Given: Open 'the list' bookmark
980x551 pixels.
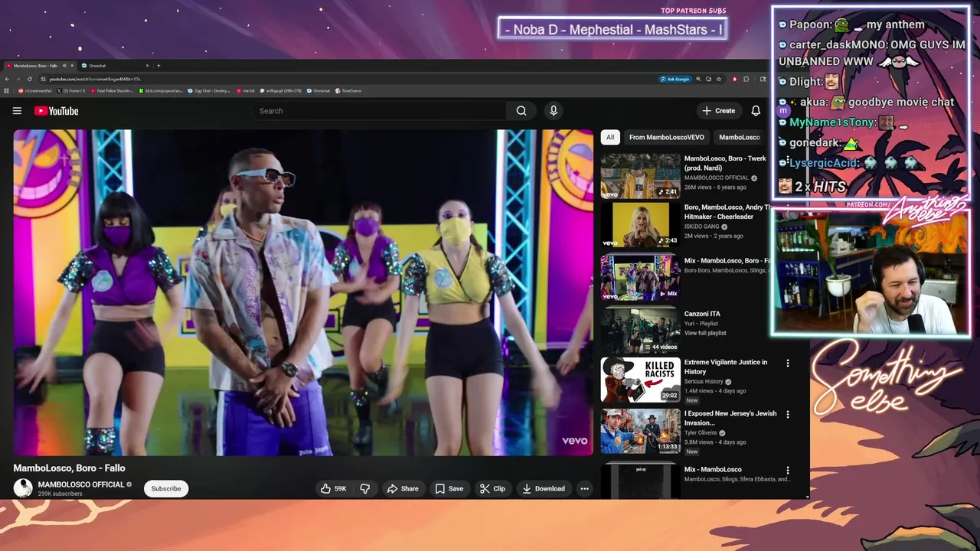Looking at the screenshot, I should click(x=246, y=90).
